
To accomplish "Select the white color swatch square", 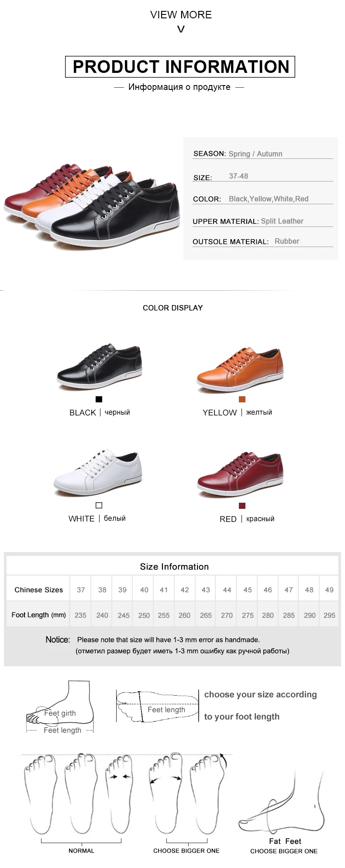I will (x=99, y=505).
